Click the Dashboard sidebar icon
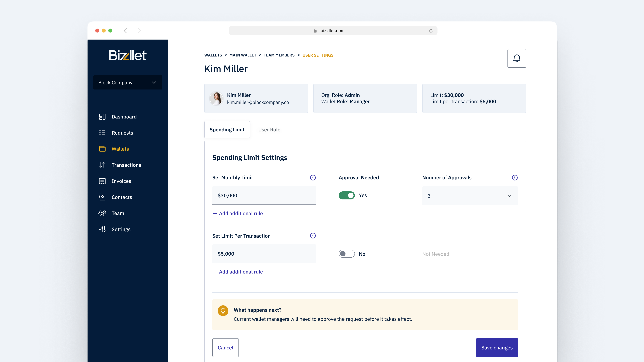Screen dimensions: 644x362 (102, 117)
